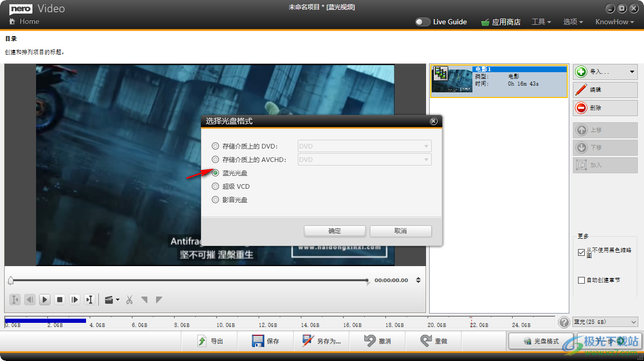Jump to the end of the clip
Image resolution: width=644 pixels, height=361 pixels.
coord(90,300)
